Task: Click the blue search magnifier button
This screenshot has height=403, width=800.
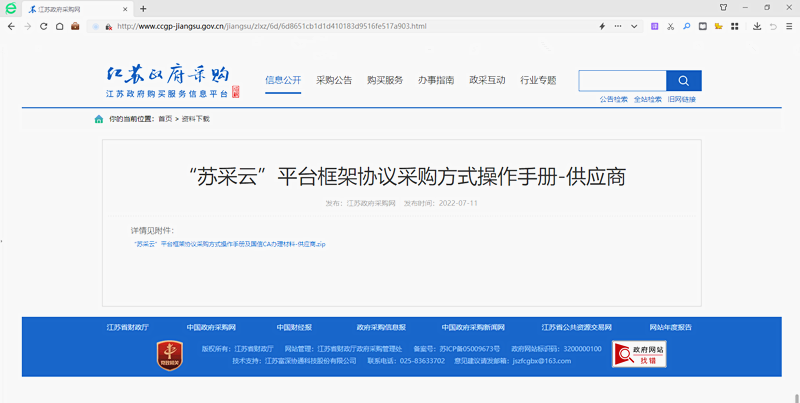Action: [684, 81]
